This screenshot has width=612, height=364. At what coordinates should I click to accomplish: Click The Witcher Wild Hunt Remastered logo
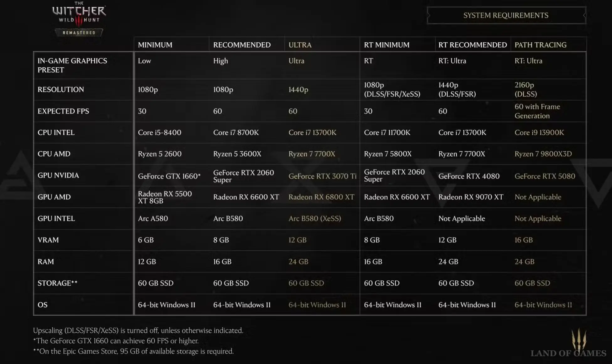click(x=79, y=19)
